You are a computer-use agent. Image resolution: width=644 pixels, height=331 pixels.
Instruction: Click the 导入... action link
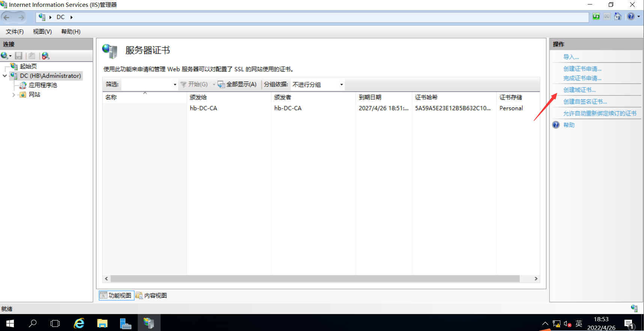pos(571,57)
